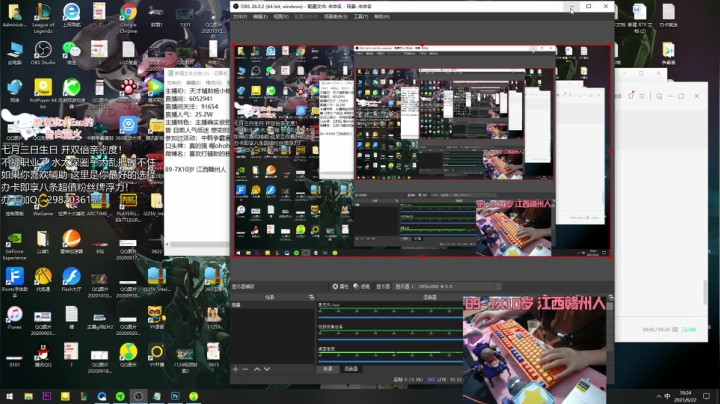Screen dimensions: 720x404
Task: Open Photoshop from the taskbar
Action: point(175,396)
